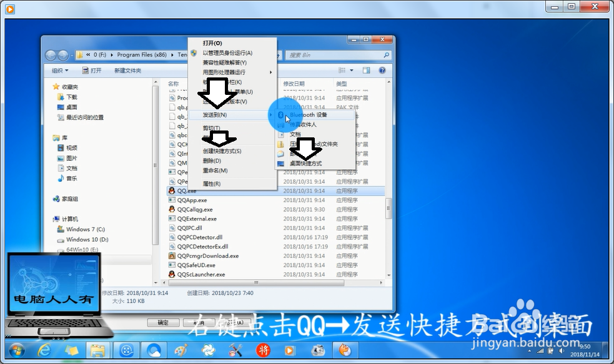
Task: Click the hammer and wrench tools taskbar icon
Action: click(235, 350)
